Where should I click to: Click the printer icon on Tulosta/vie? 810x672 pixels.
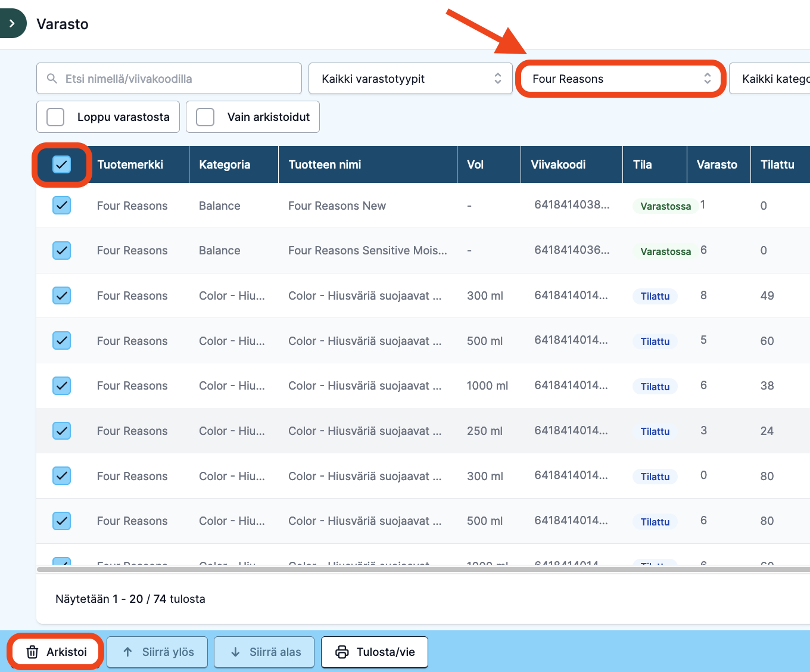pyautogui.click(x=342, y=652)
